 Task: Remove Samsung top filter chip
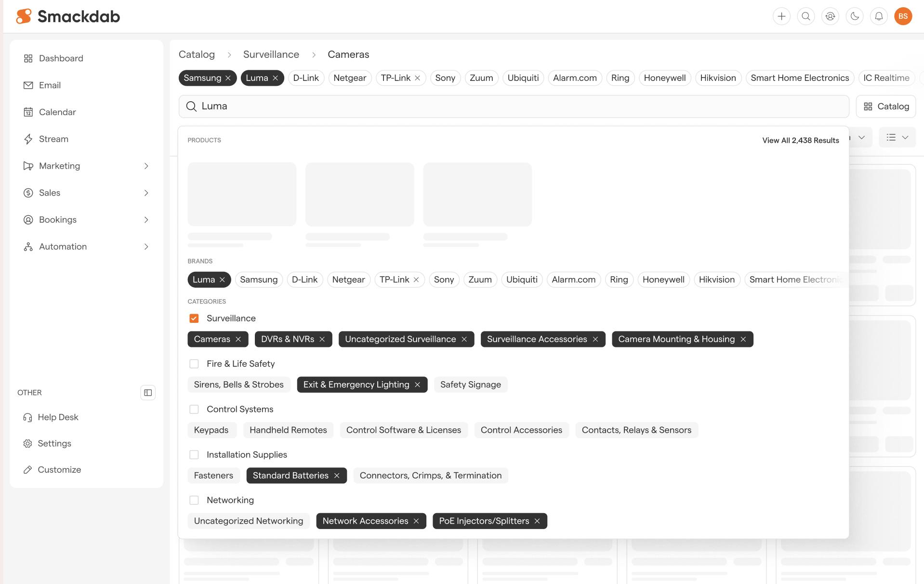(x=228, y=78)
